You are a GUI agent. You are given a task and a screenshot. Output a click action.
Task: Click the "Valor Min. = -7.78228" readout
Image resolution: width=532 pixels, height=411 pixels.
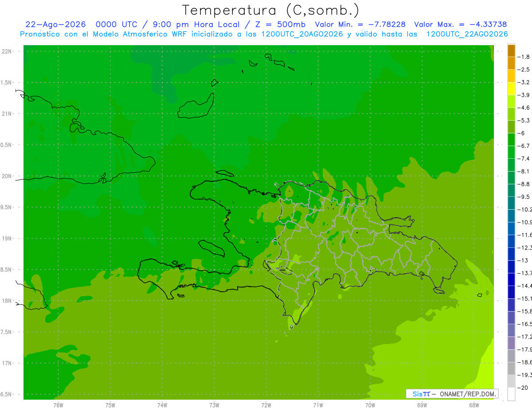click(x=360, y=25)
